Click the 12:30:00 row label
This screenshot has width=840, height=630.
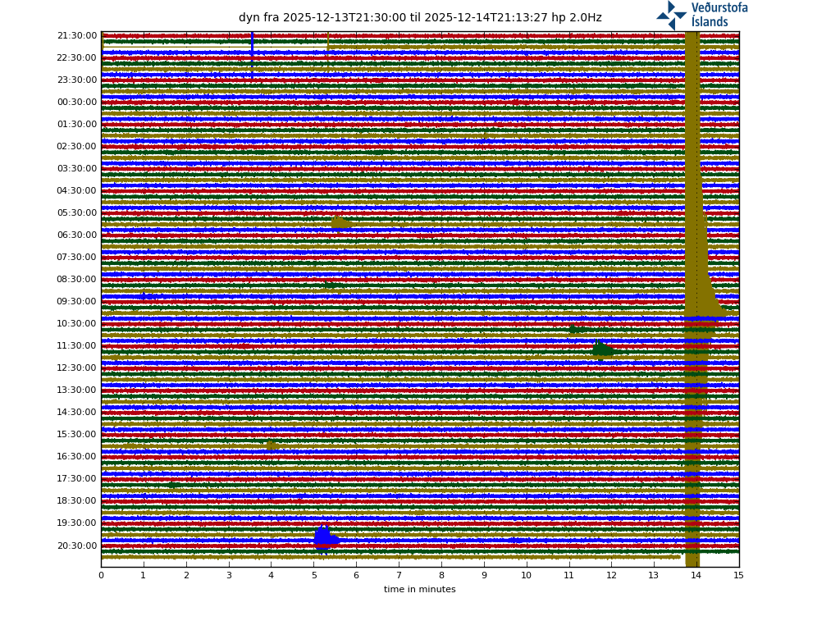[x=77, y=368]
